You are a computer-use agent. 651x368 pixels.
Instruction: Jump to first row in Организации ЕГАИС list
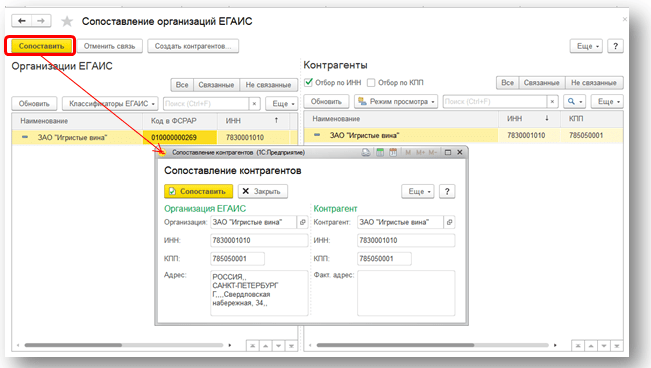coord(252,346)
